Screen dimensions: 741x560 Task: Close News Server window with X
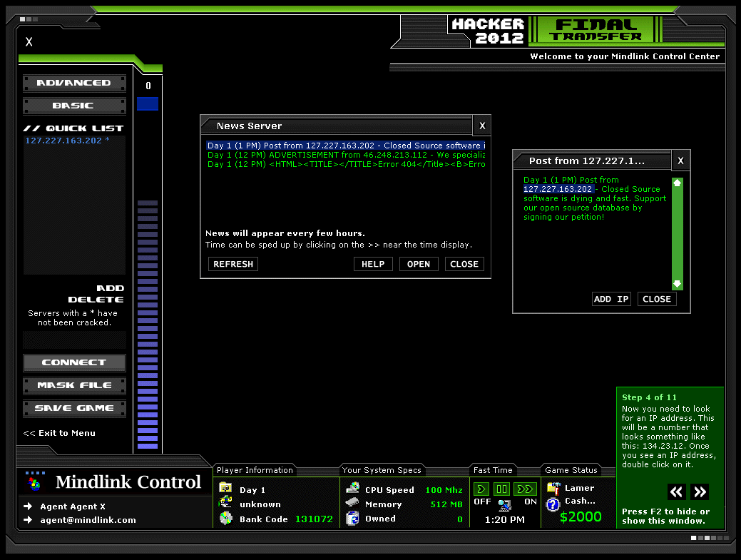click(x=482, y=126)
